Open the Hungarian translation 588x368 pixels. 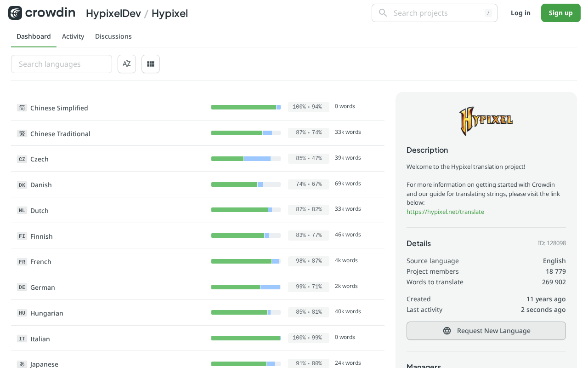tap(47, 313)
